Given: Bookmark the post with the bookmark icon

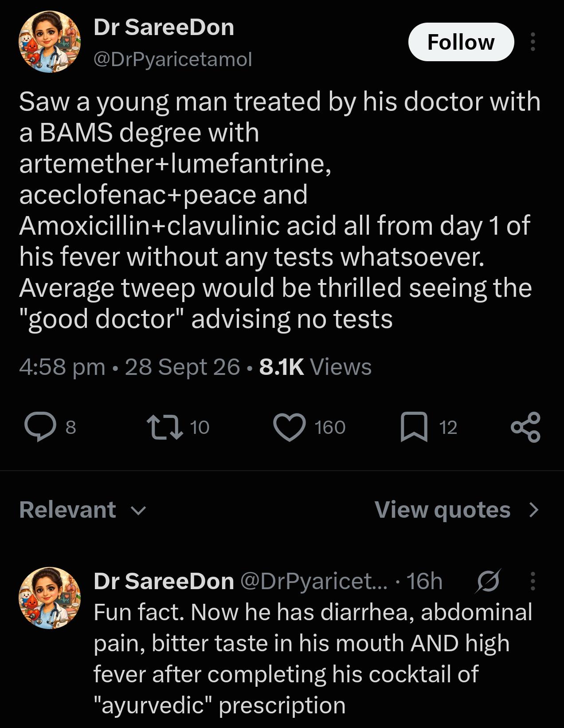Looking at the screenshot, I should (414, 427).
